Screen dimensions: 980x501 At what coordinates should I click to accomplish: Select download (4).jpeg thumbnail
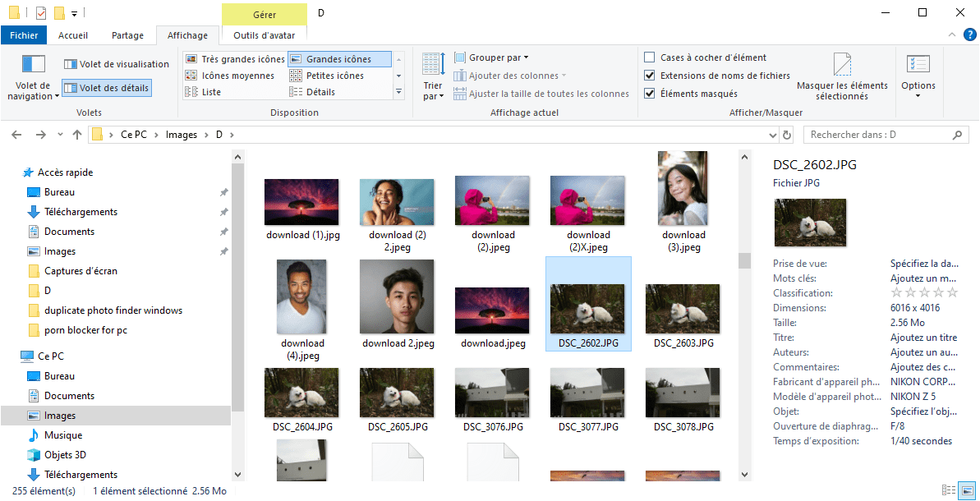302,297
